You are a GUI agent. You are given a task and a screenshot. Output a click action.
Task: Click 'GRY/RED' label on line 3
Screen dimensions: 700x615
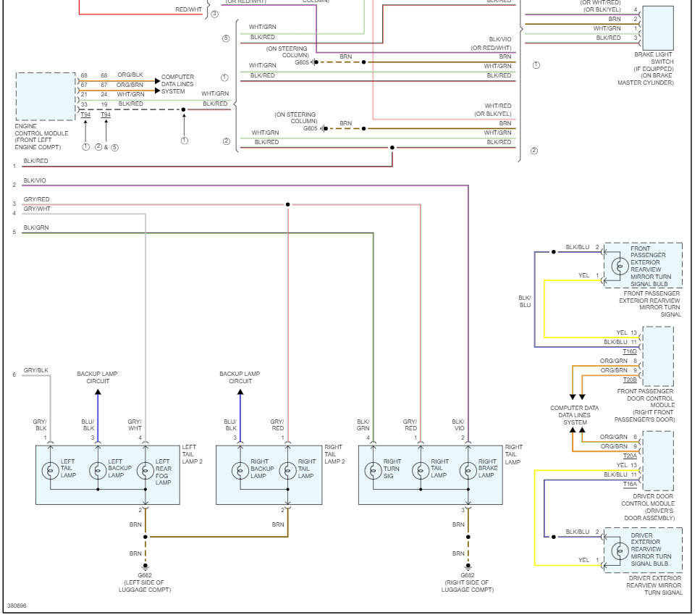[37, 199]
